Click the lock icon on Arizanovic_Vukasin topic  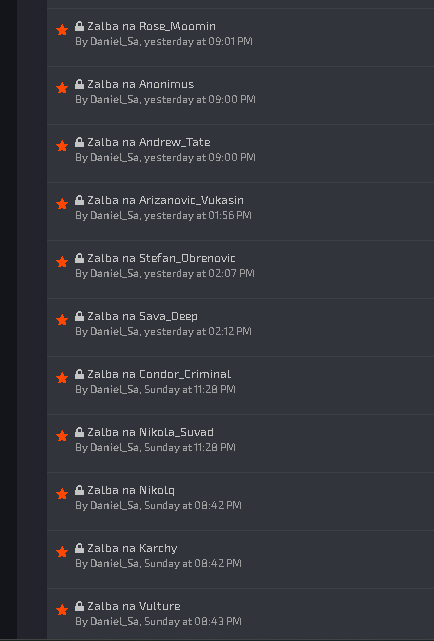click(x=79, y=200)
